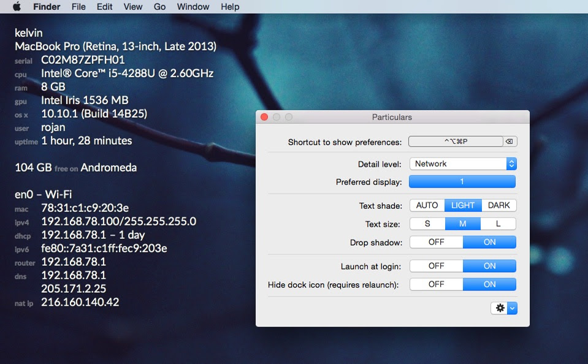Click the Preferred display label
Screen dimensions: 588x364
point(368,182)
